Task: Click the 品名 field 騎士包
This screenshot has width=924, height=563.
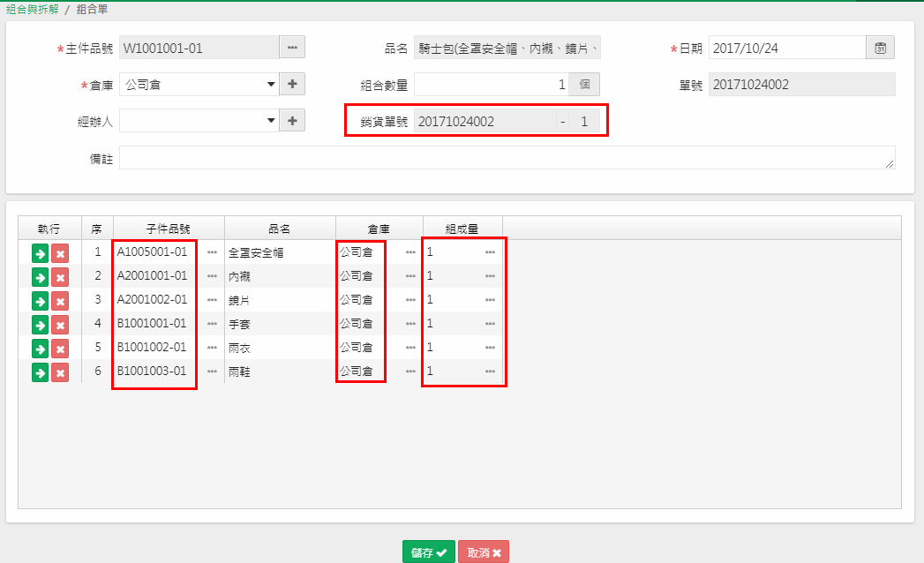Action: pos(507,48)
